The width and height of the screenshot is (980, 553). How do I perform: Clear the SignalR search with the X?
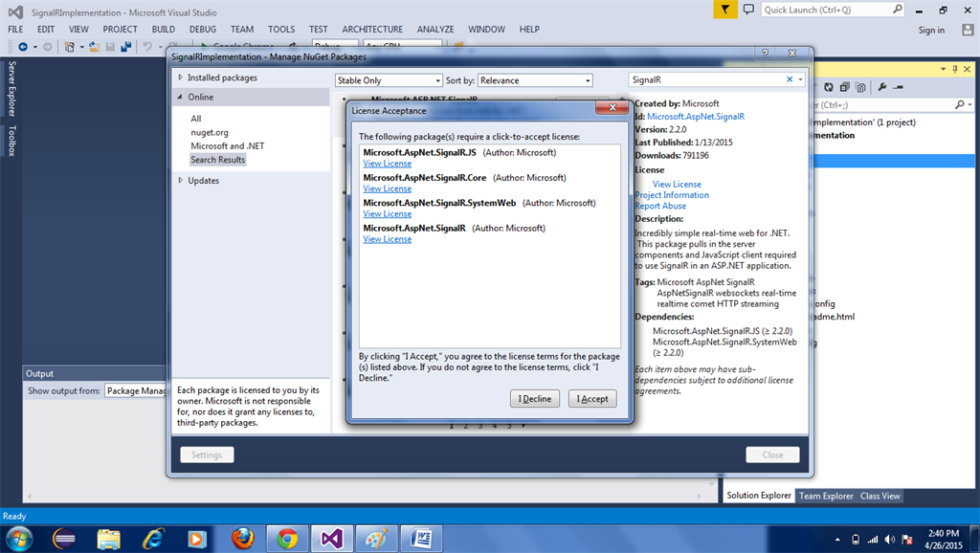click(790, 79)
